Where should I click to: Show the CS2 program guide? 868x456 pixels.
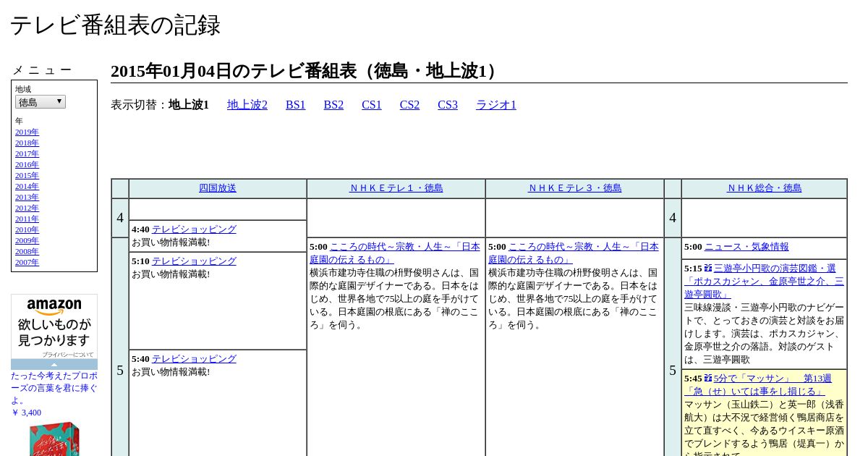tap(409, 105)
